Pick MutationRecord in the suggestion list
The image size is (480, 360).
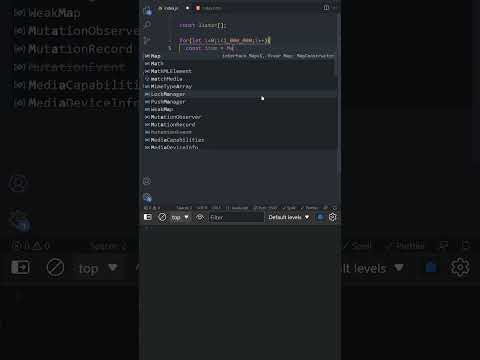[x=240, y=125]
